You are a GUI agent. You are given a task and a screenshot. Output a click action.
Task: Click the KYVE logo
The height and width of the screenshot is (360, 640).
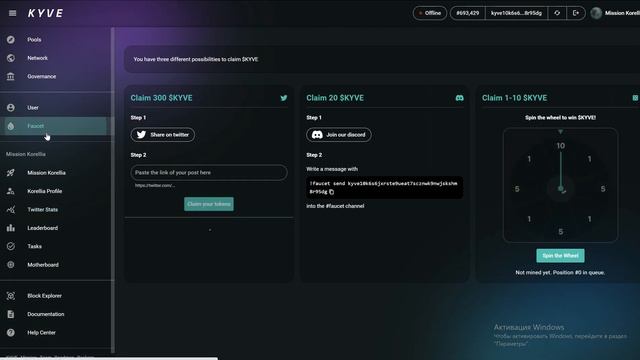pyautogui.click(x=45, y=13)
